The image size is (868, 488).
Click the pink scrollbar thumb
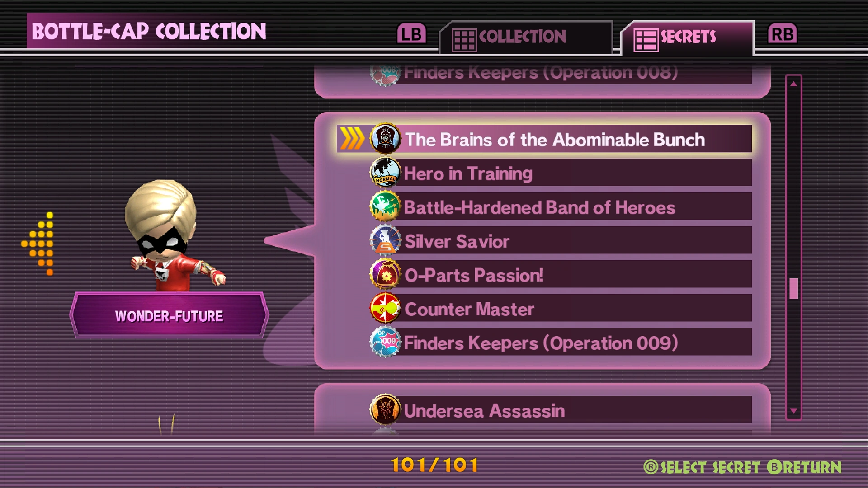click(793, 289)
